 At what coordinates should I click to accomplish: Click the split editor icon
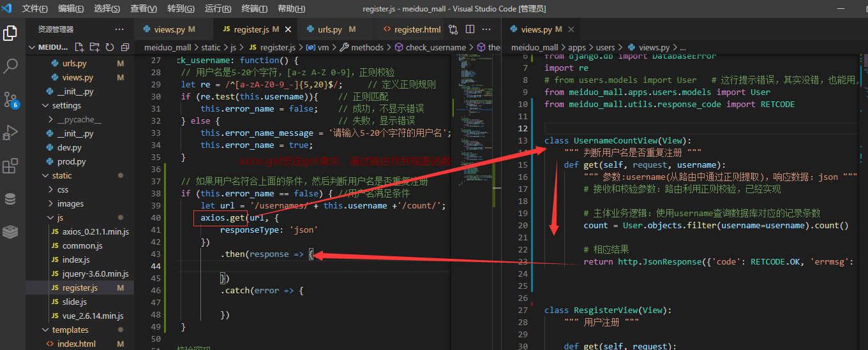470,29
